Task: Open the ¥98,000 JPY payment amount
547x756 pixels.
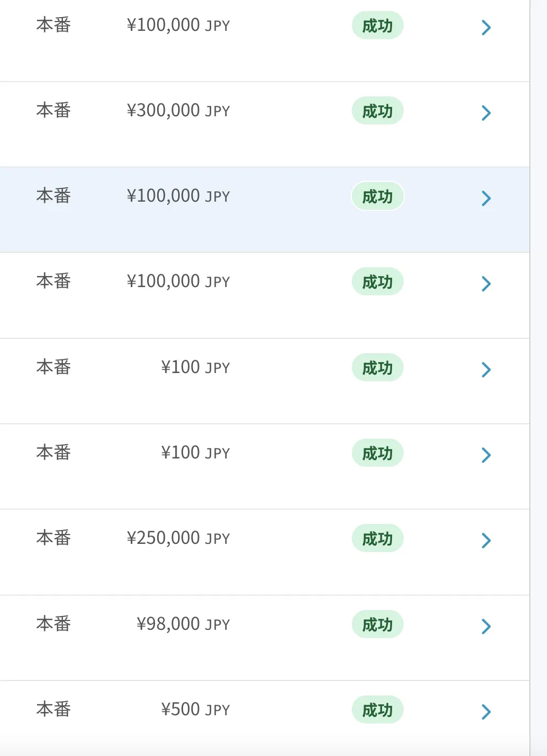Action: pos(183,624)
